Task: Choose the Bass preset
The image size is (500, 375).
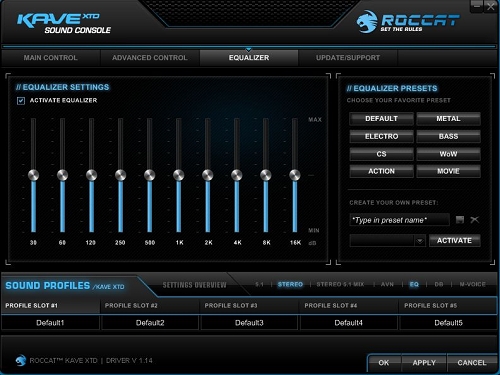Action: pyautogui.click(x=448, y=136)
